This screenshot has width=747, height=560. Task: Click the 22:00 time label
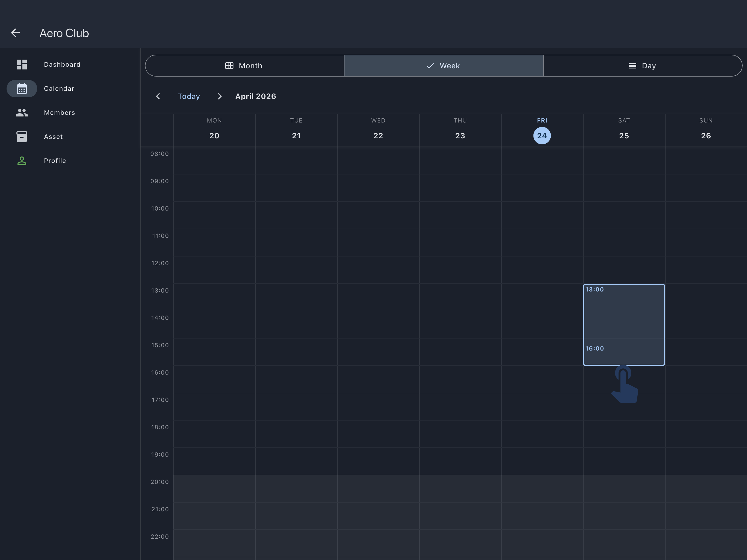pos(159,537)
